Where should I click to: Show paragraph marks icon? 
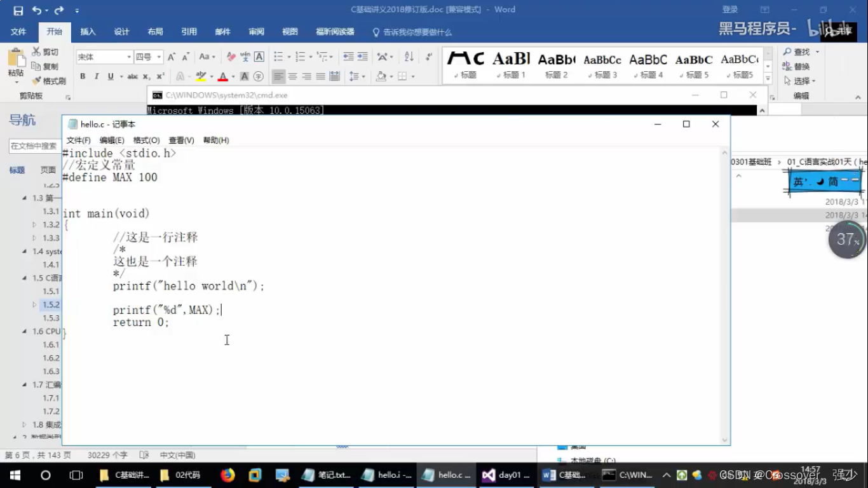tap(430, 57)
